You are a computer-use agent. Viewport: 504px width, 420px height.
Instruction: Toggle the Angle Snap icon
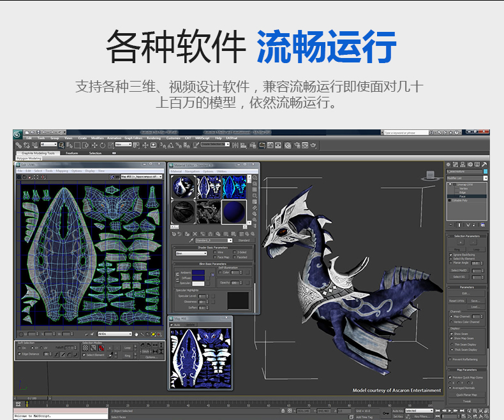click(x=171, y=145)
